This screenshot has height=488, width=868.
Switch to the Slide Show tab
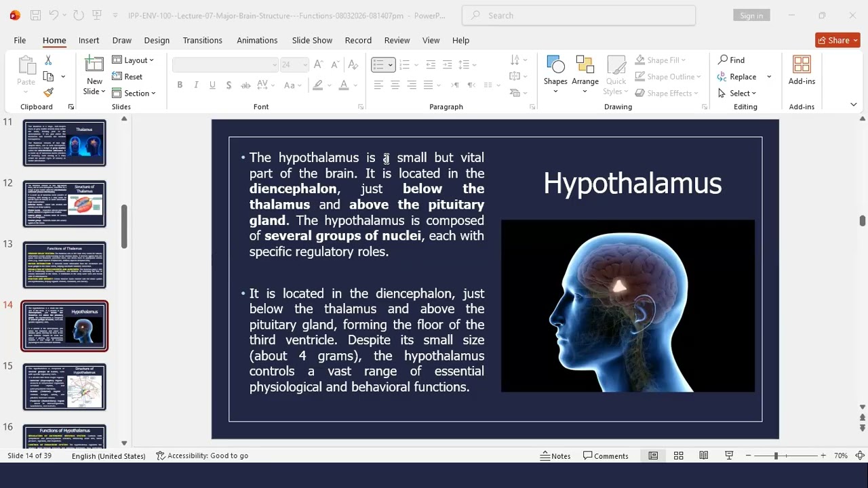312,40
